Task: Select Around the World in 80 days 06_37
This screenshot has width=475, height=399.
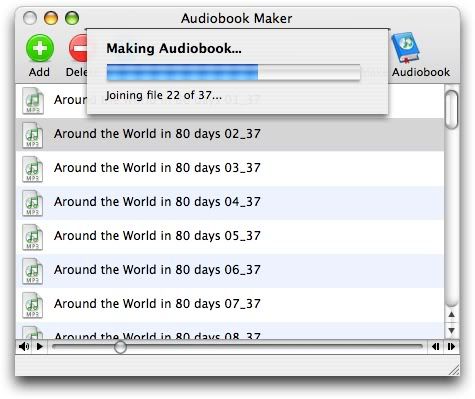Action: pyautogui.click(x=230, y=270)
